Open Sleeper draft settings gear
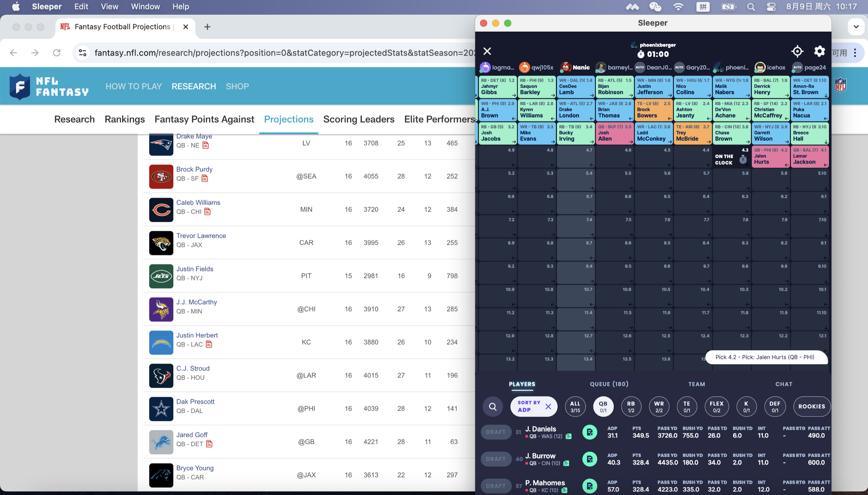 819,51
